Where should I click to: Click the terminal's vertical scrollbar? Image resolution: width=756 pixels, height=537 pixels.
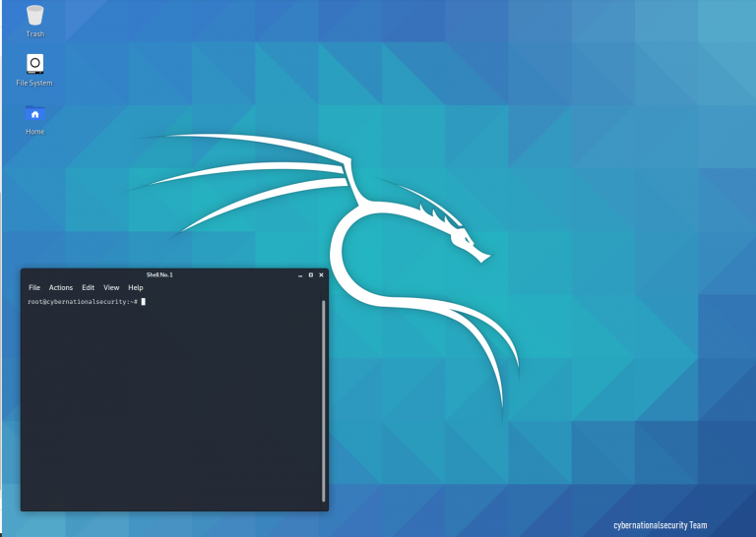[323, 400]
